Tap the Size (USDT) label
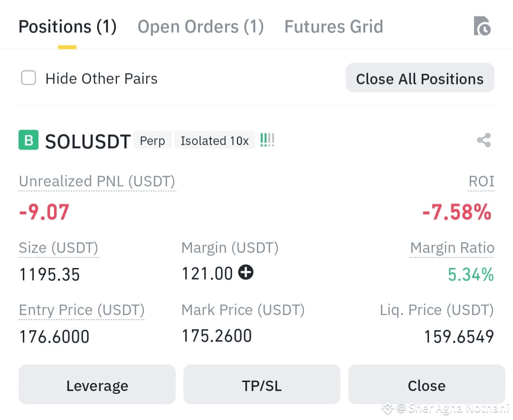This screenshot has height=420, width=513. (x=58, y=248)
